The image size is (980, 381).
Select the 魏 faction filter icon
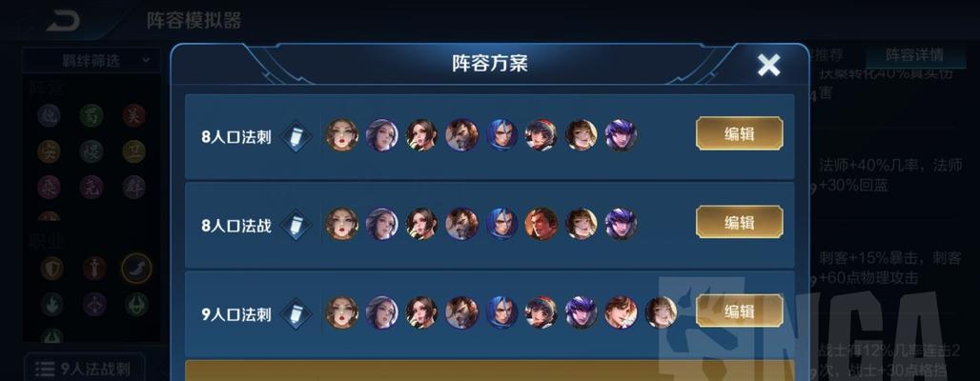(x=49, y=115)
